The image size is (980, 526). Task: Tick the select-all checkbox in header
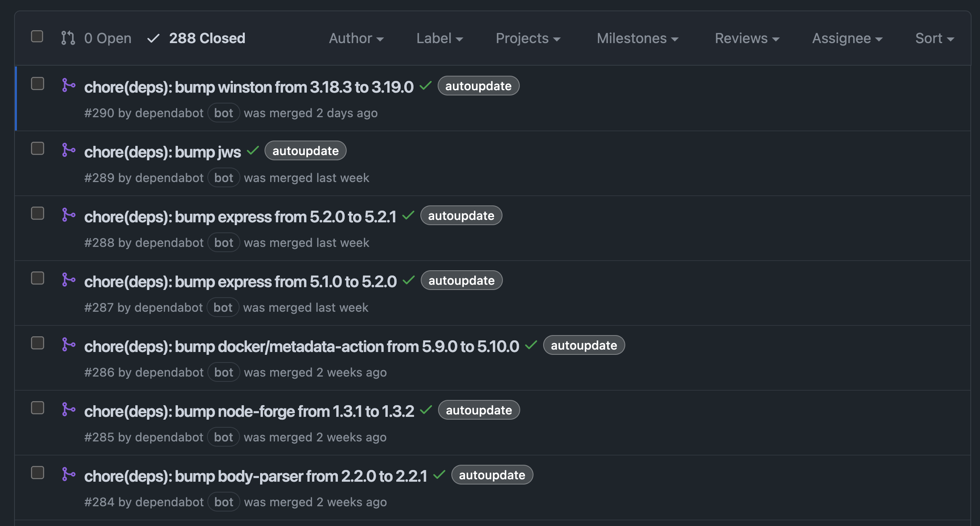[x=37, y=37]
